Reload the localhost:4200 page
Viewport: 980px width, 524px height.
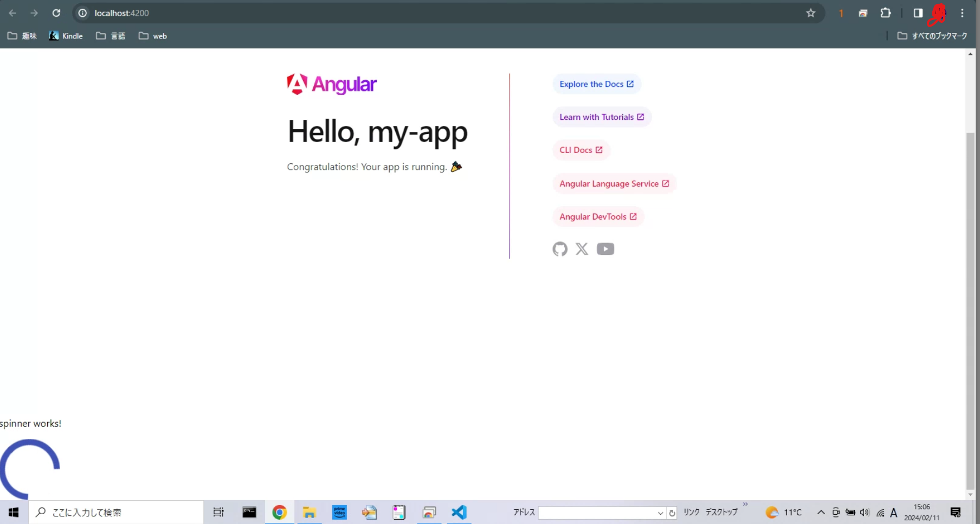click(56, 13)
